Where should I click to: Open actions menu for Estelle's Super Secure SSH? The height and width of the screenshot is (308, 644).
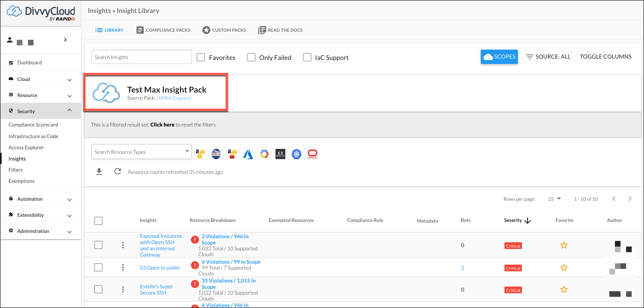click(x=123, y=289)
